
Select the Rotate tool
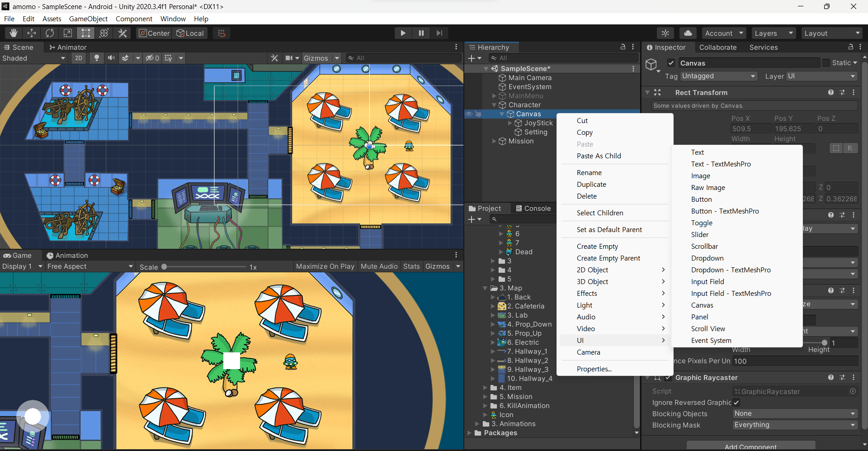coord(50,33)
